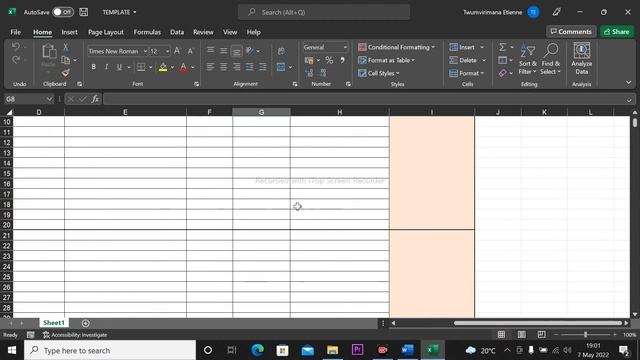The width and height of the screenshot is (640, 360).
Task: Open Cell Styles menu
Action: coord(379,73)
